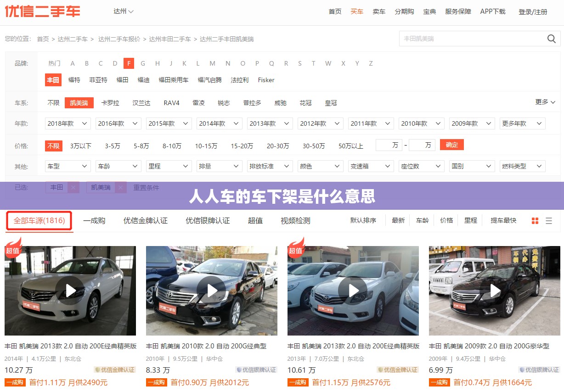The width and height of the screenshot is (564, 392).
Task: Click 首付1.11万 月供2490元 text
Action: (x=68, y=382)
